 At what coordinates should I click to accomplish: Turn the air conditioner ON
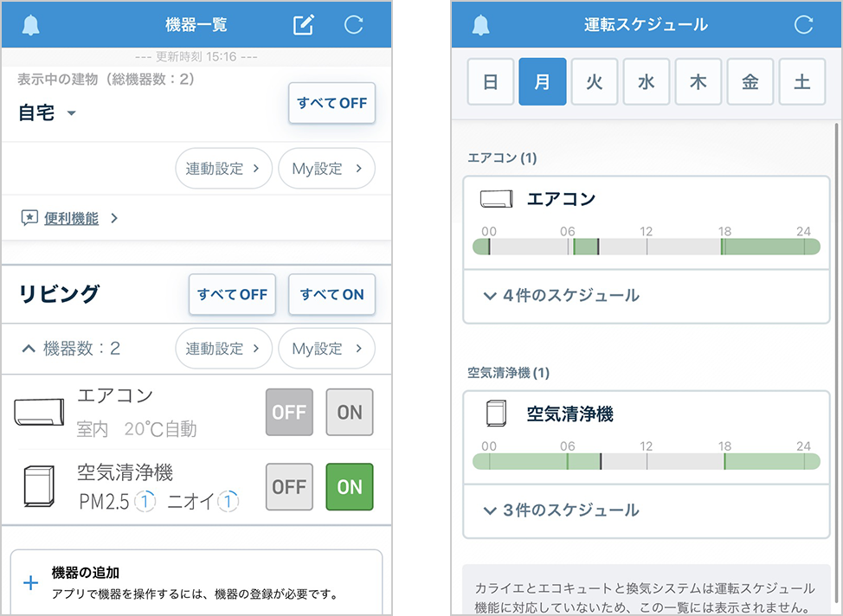[350, 412]
